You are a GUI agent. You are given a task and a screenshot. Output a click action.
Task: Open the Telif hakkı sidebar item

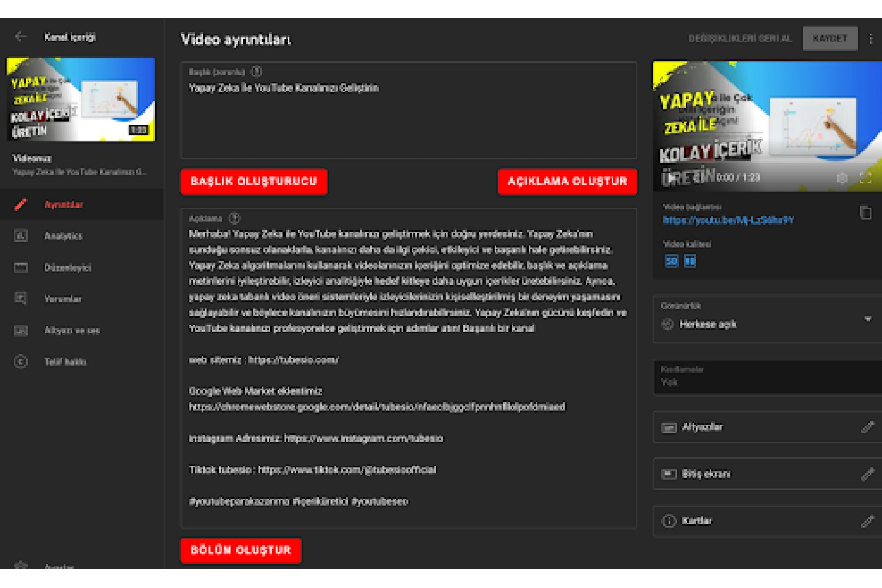[82, 362]
